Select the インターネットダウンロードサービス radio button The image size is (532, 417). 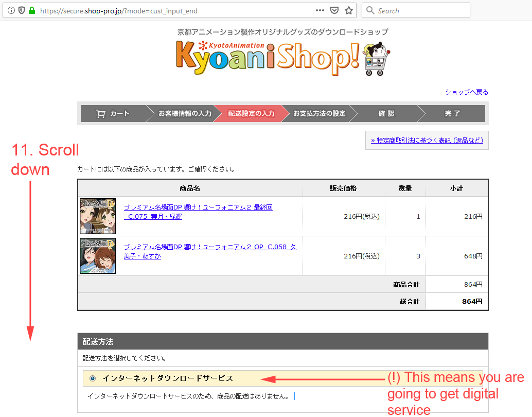[93, 378]
